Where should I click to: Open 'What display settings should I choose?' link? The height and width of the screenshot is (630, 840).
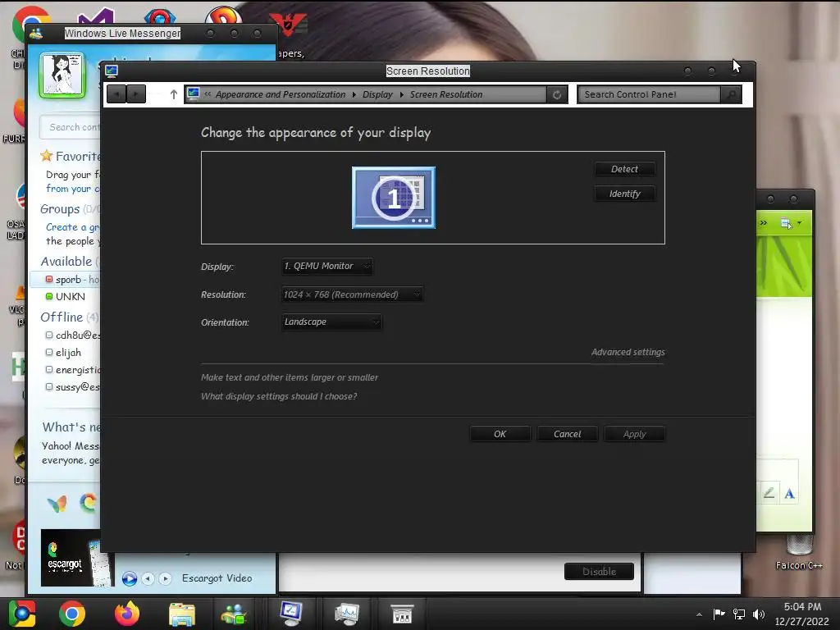[279, 396]
